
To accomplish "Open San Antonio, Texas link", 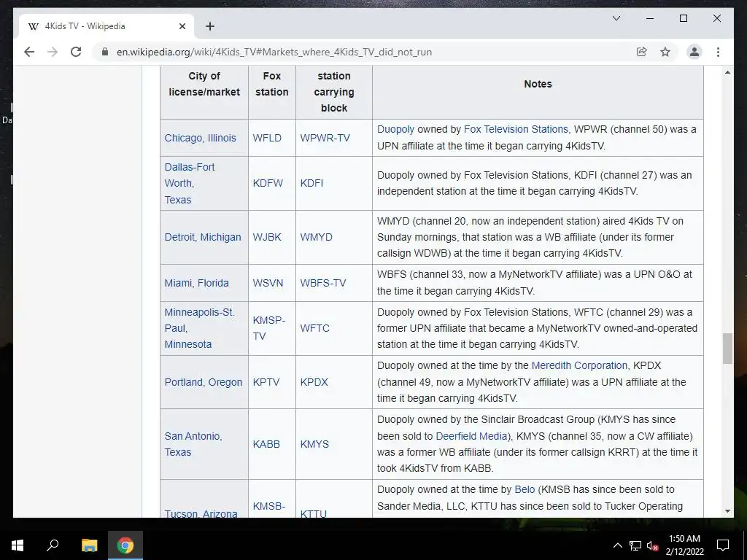I will (193, 444).
